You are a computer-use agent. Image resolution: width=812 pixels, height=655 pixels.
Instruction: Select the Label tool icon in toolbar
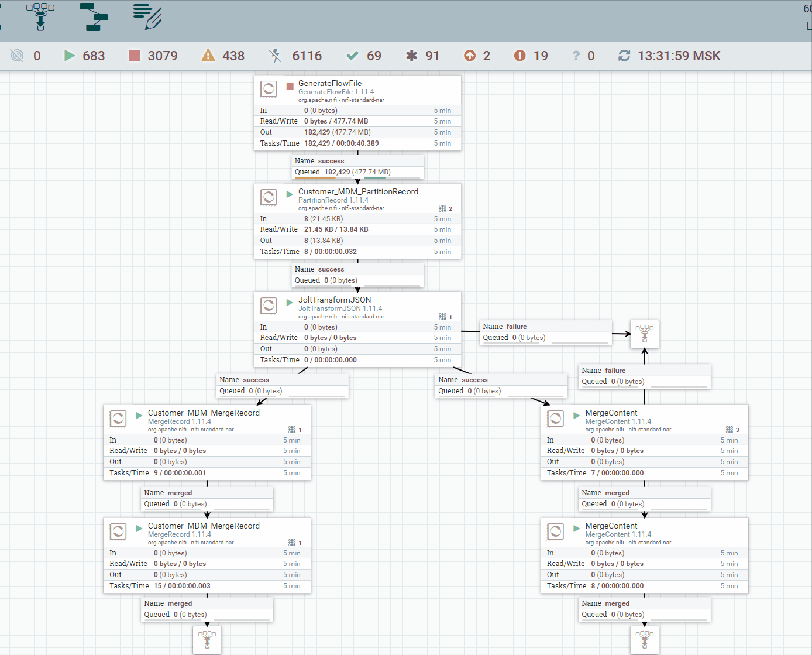[x=147, y=16]
